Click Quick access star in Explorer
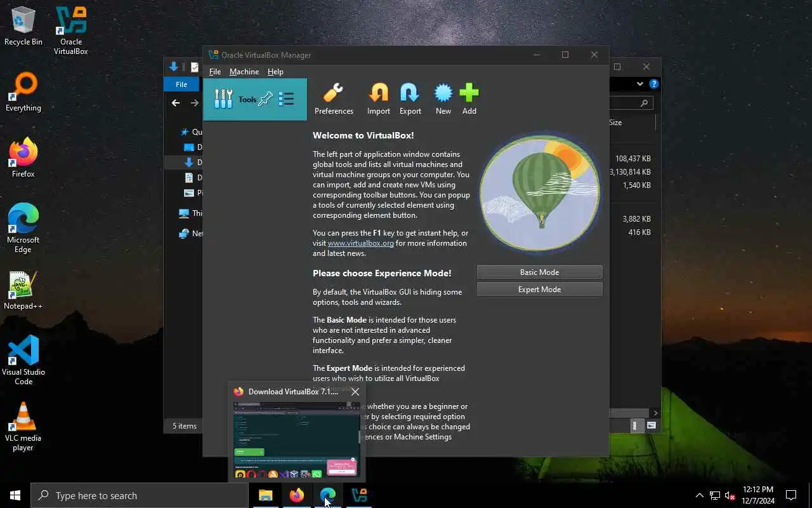The height and width of the screenshot is (508, 812). pos(185,132)
